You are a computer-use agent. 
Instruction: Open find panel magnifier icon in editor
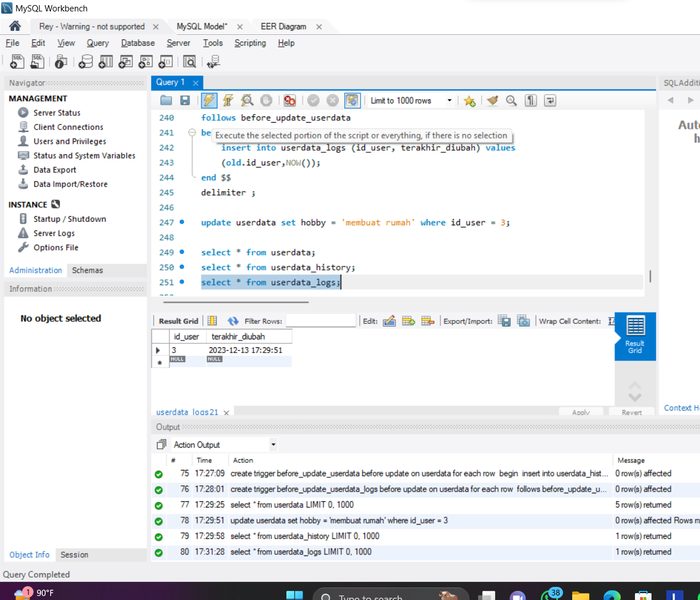tap(512, 100)
